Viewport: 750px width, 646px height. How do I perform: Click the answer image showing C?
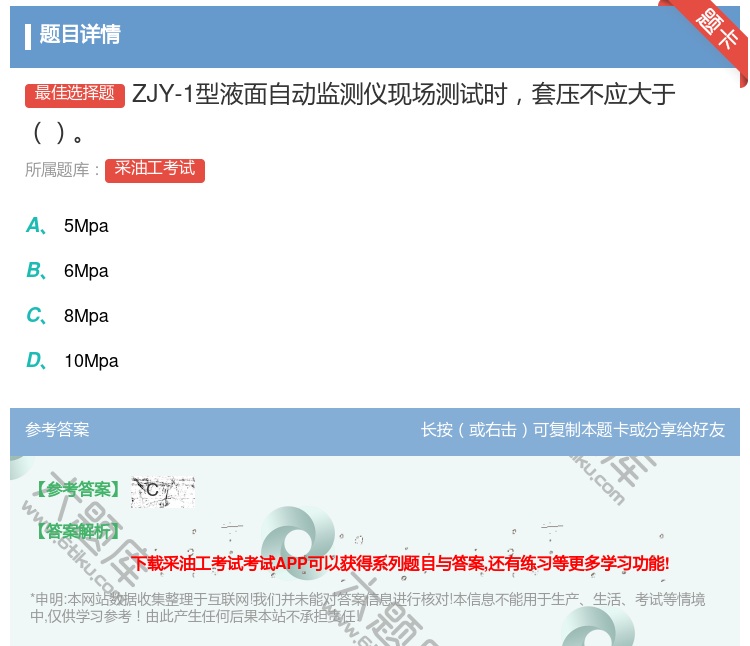(x=163, y=492)
